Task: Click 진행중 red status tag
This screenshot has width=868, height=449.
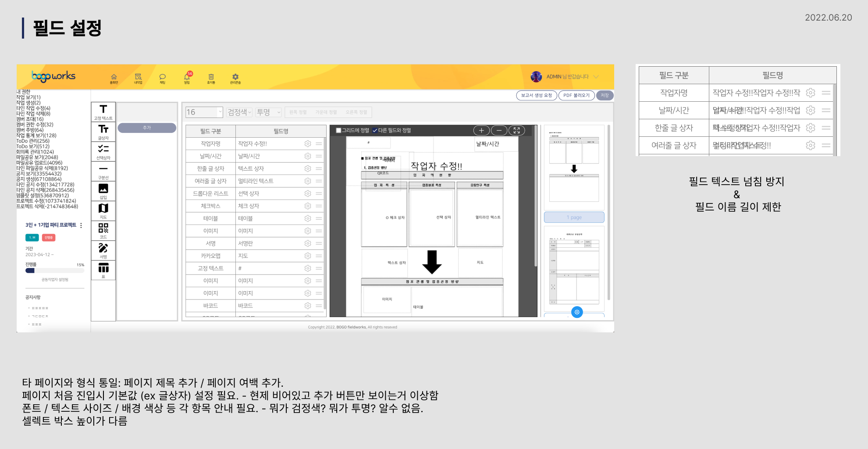Action: (x=49, y=238)
